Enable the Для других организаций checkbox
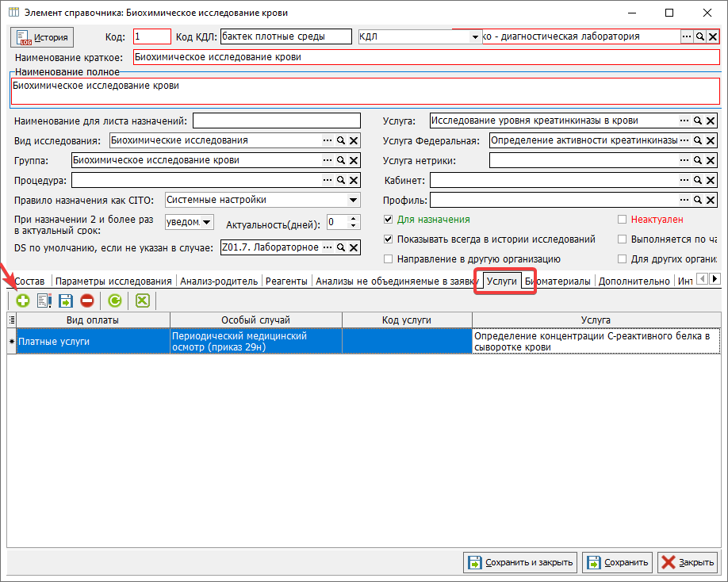Image resolution: width=728 pixels, height=582 pixels. point(623,259)
